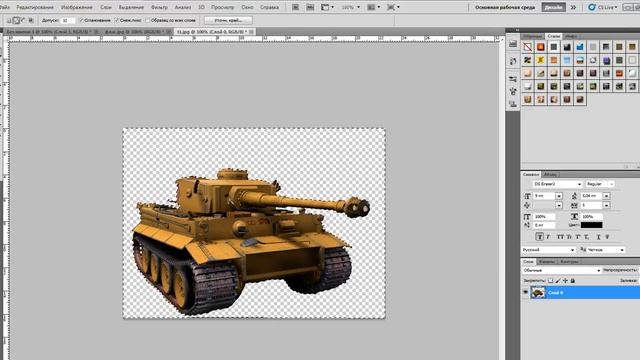The height and width of the screenshot is (360, 640).
Task: Select the Add to selection mode icon
Action: 16,20
